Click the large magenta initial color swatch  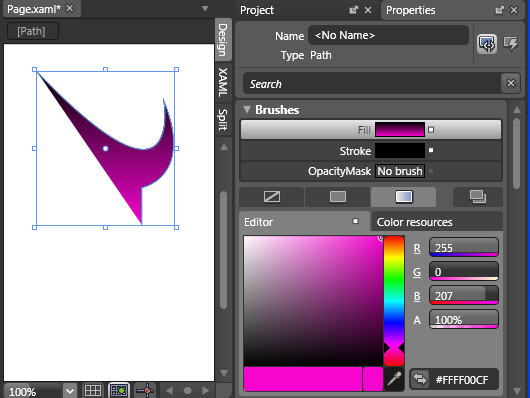point(303,379)
